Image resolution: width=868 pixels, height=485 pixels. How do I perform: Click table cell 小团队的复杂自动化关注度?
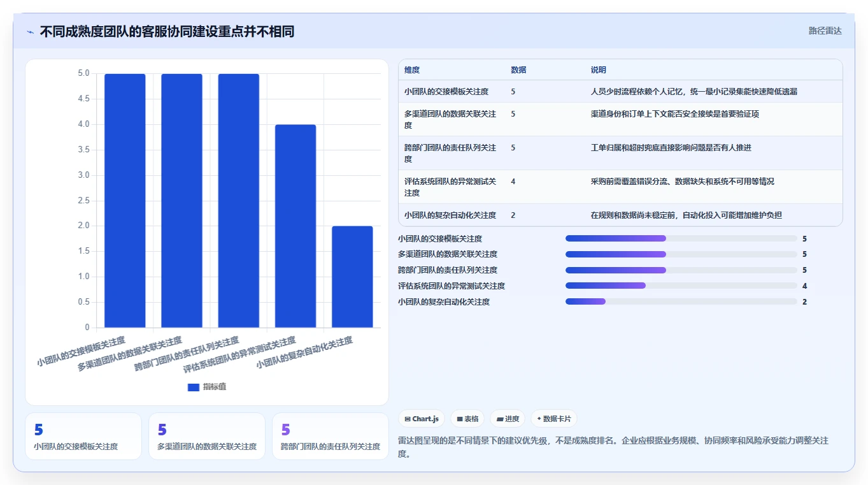[450, 215]
